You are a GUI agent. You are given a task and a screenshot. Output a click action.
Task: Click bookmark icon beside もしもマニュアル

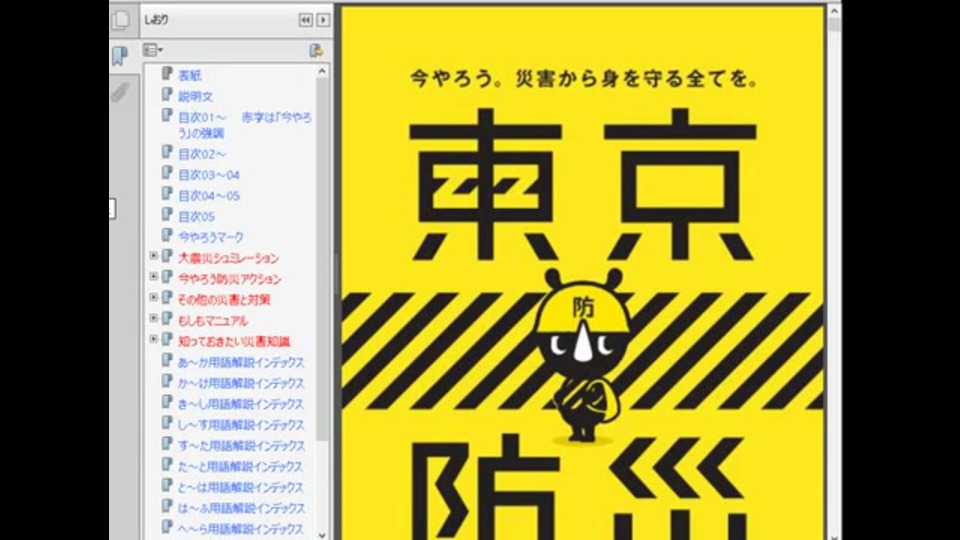point(167,318)
